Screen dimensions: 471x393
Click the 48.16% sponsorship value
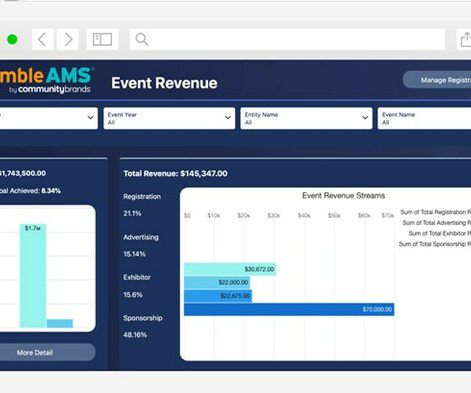pyautogui.click(x=135, y=335)
